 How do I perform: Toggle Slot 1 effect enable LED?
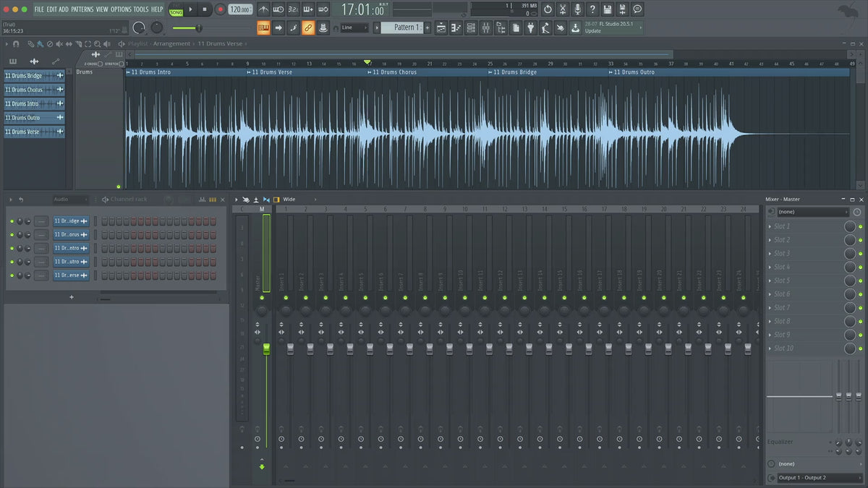click(x=860, y=226)
